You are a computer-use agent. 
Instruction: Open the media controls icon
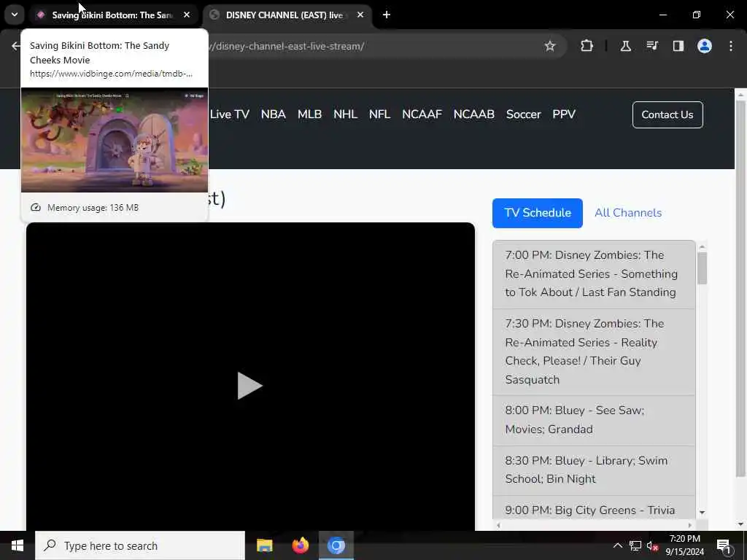[651, 46]
